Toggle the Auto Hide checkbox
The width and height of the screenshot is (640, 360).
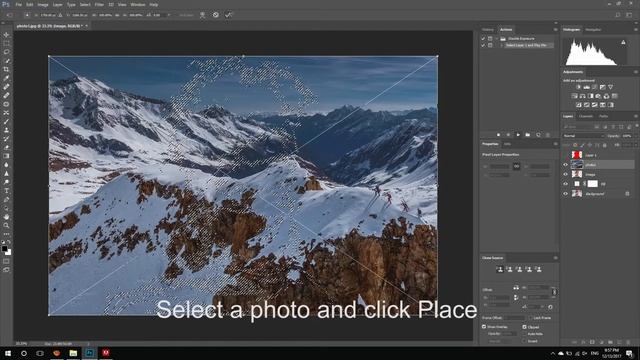(x=524, y=334)
